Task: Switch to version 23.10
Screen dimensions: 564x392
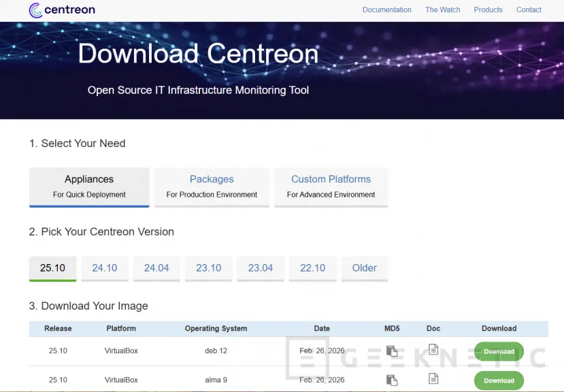Action: (208, 267)
